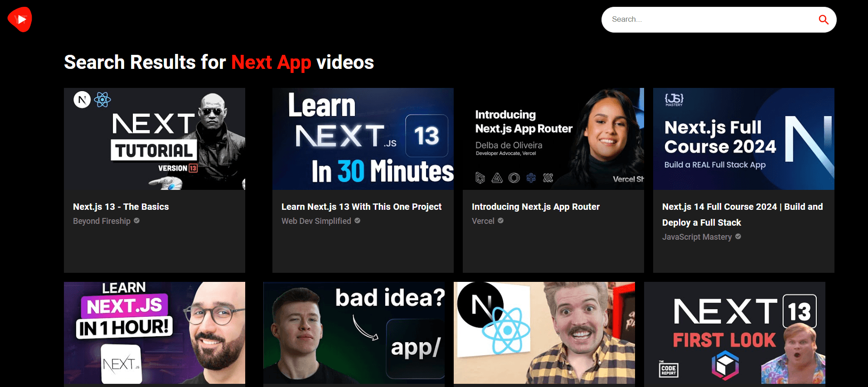Click verified badge next to Web Dev Simplified

coord(357,221)
